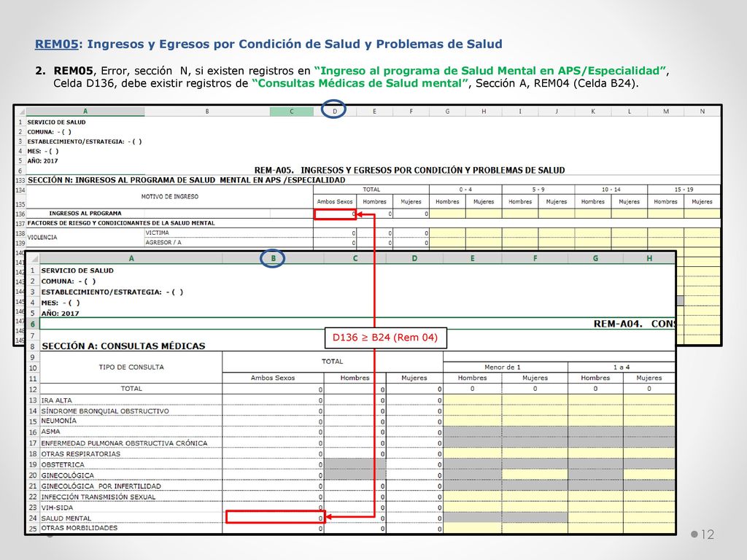
Task: Click 'SÍNDROME BRONQUIAL OBSTRUCTIVO' row label
Action: click(105, 411)
